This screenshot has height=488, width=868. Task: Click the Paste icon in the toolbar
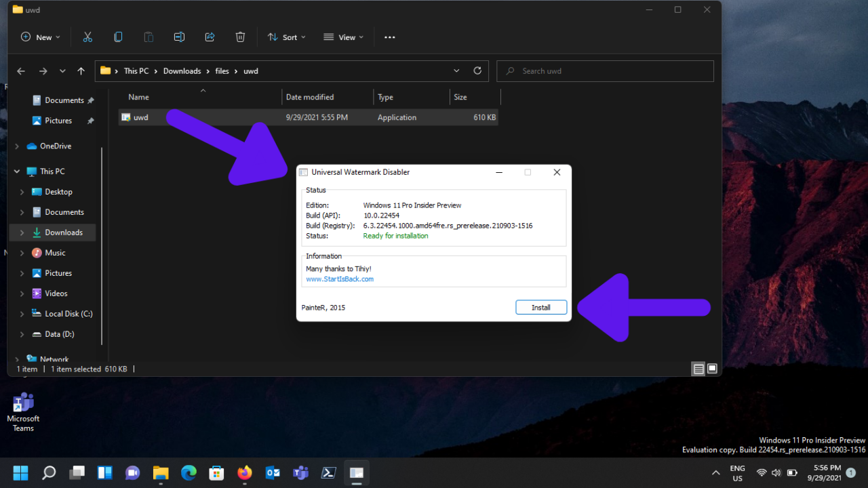[149, 37]
